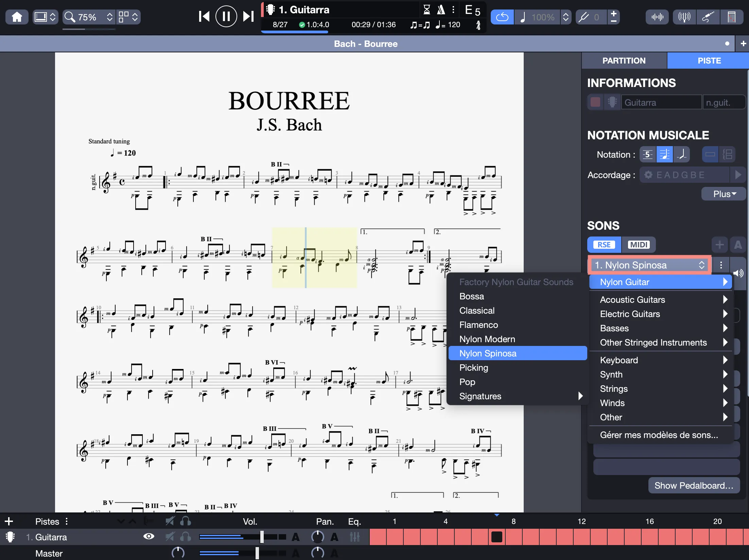Solo the Guitarra track
Screen dimensions: 749x560
coord(186,537)
